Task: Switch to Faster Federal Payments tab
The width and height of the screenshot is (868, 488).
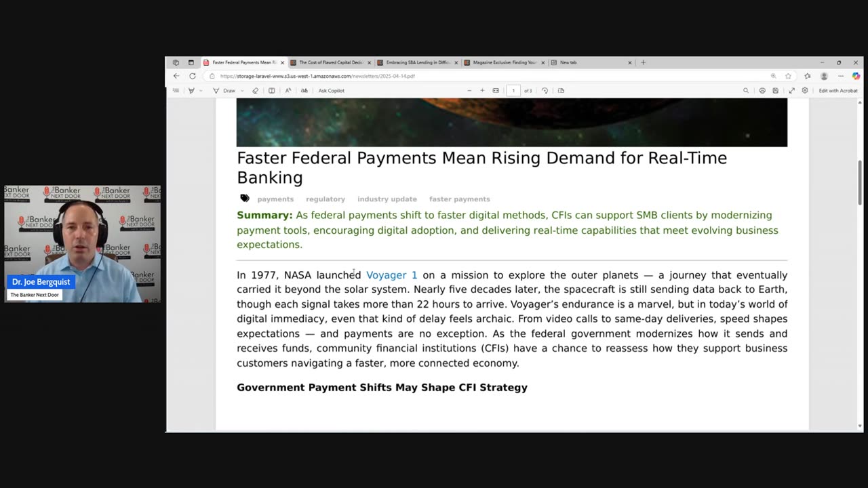Action: [x=243, y=62]
